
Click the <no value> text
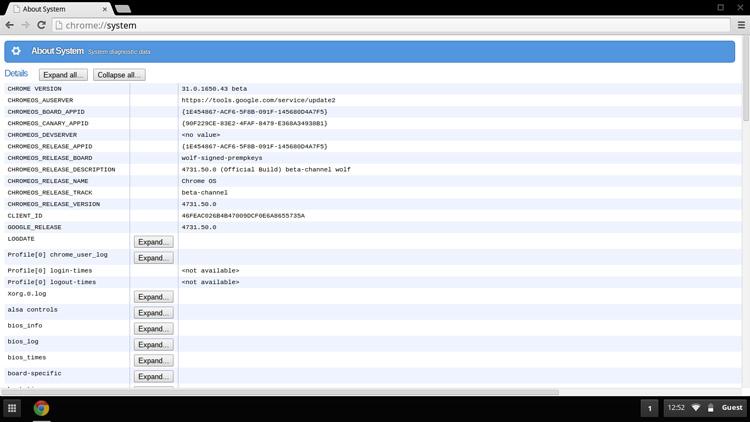tap(201, 135)
